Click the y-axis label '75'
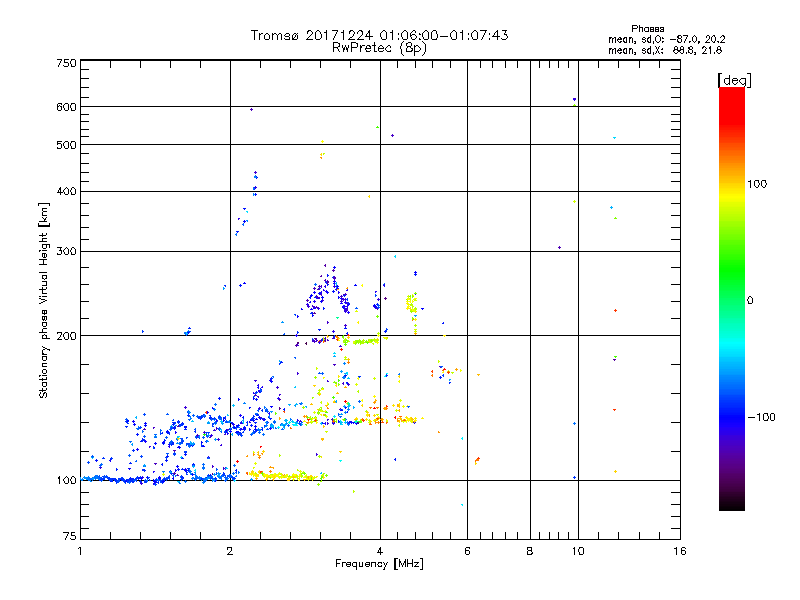This screenshot has height=600, width=800. click(70, 536)
